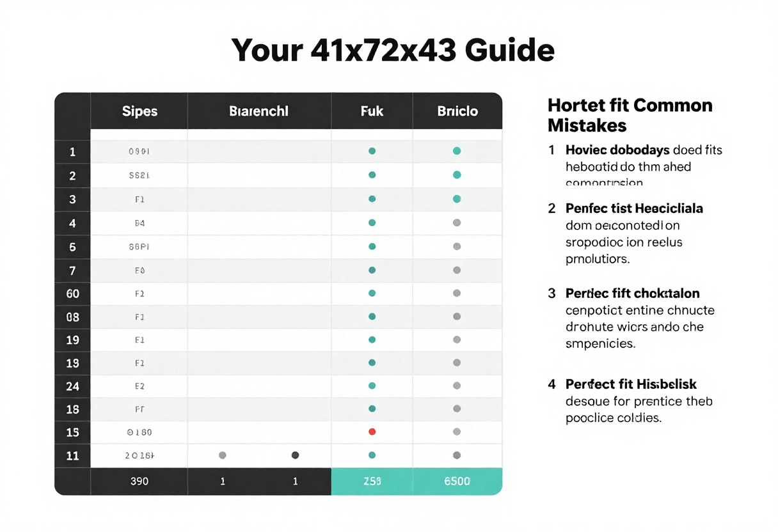Screen dimensions: 778x532
Task: Click the Sipes cell in row 2
Action: [x=139, y=175]
